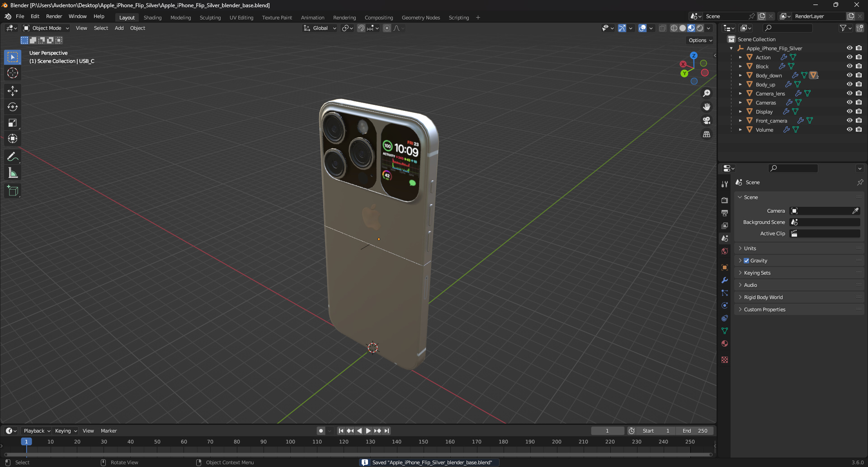Toggle X-ray display mode

(662, 28)
